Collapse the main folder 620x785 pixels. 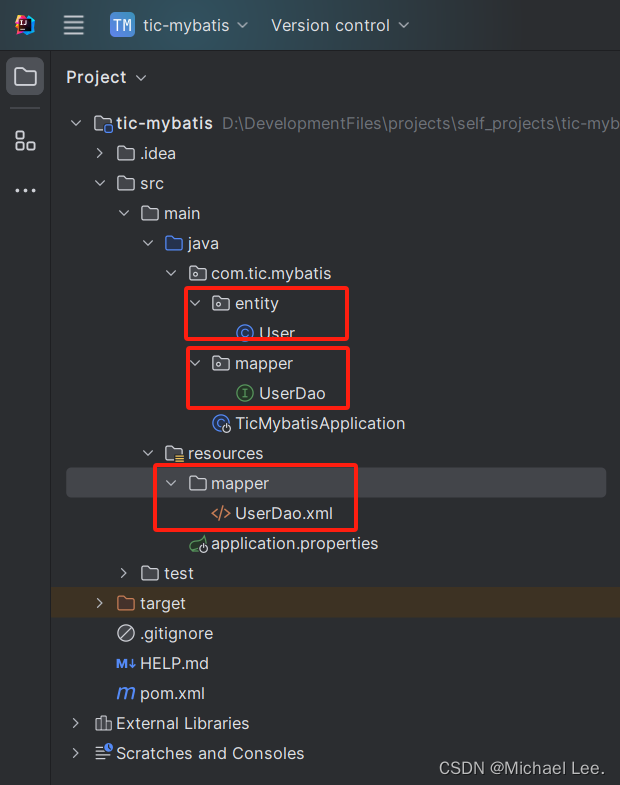124,213
